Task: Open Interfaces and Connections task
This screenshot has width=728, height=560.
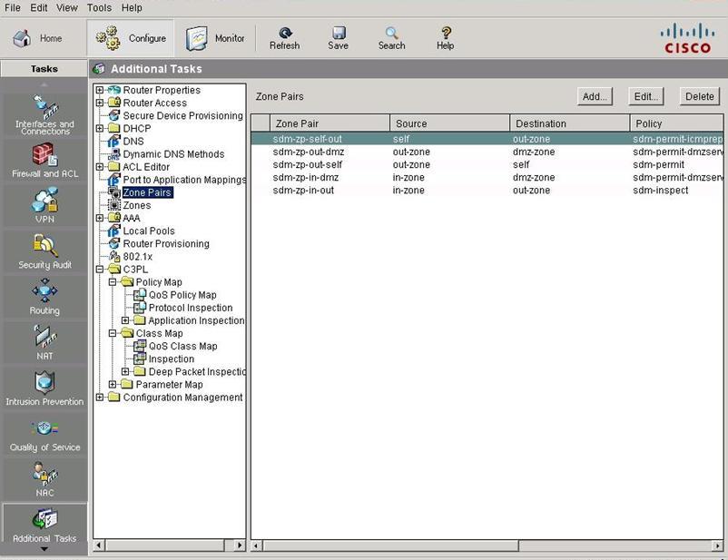Action: (44, 114)
